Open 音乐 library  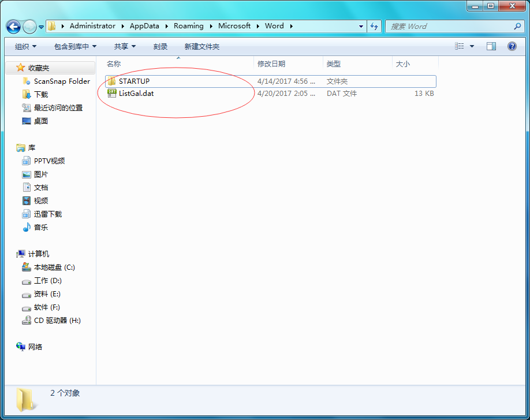coord(41,227)
